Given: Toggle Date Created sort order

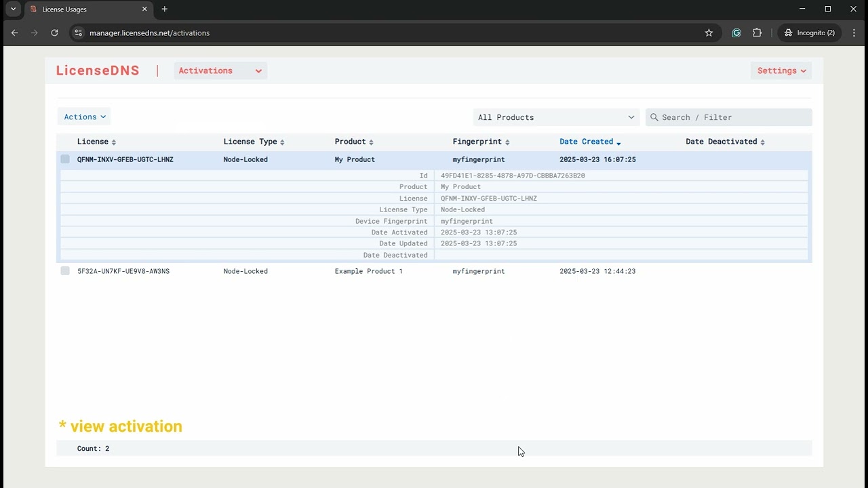Looking at the screenshot, I should (590, 142).
